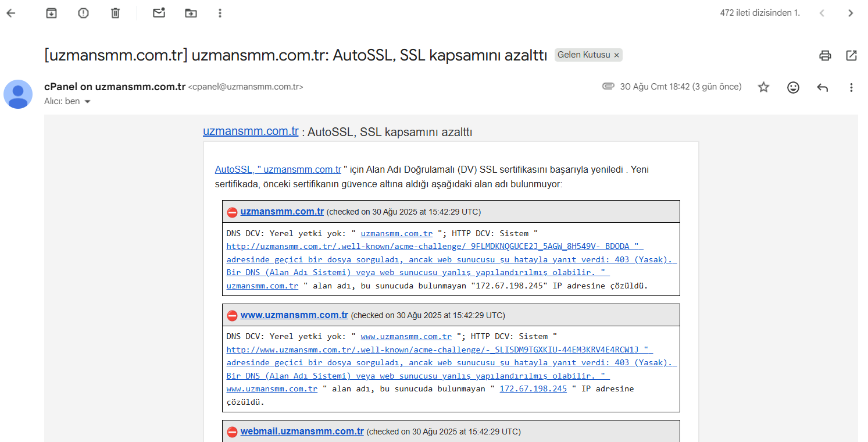Go back to inbox with arrow

10,13
